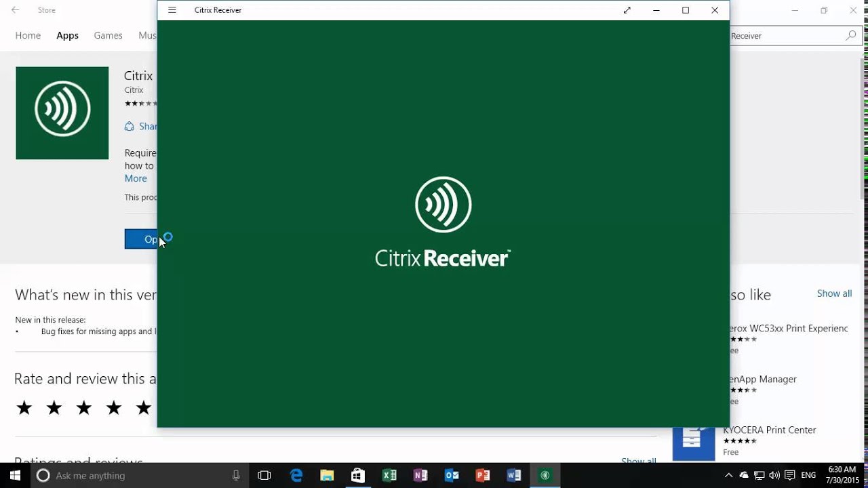Click the What's new in this version heading

86,295
